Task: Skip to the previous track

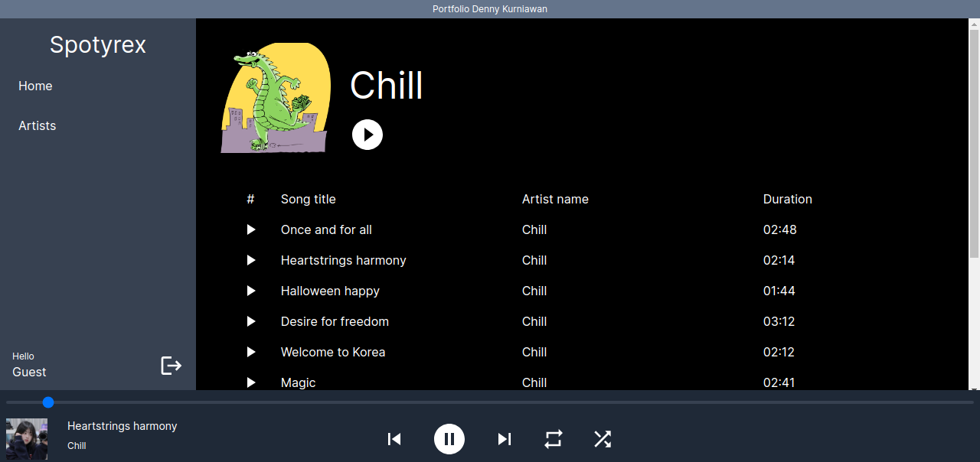Action: [394, 439]
